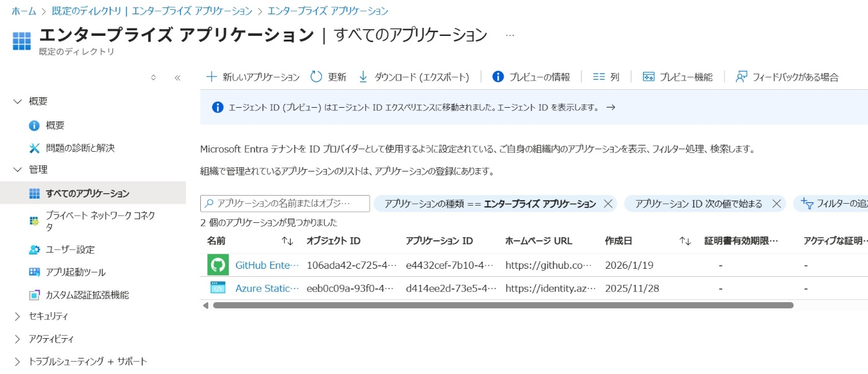868x374 pixels.
Task: Click 証明書有効期限 column header
Action: [741, 241]
